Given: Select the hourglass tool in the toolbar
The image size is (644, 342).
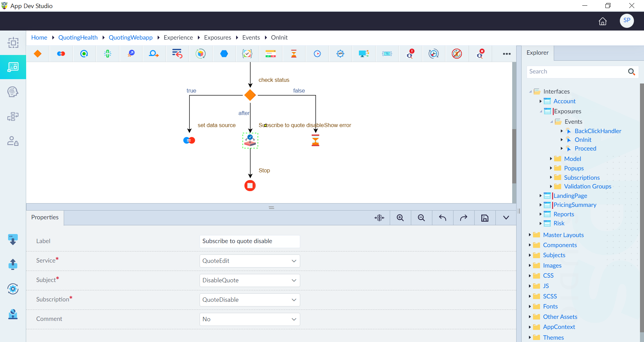Looking at the screenshot, I should pyautogui.click(x=294, y=54).
